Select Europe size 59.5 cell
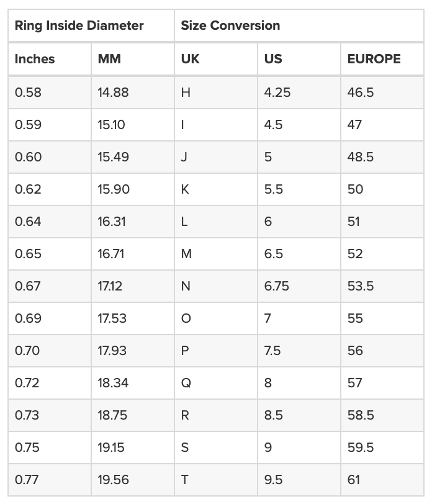The height and width of the screenshot is (504, 432). click(382, 448)
